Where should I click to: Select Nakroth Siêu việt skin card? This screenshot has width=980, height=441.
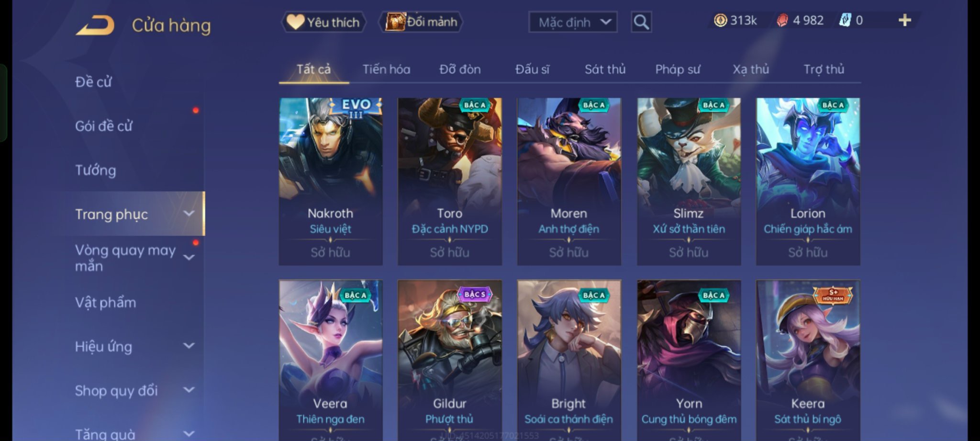pyautogui.click(x=331, y=181)
